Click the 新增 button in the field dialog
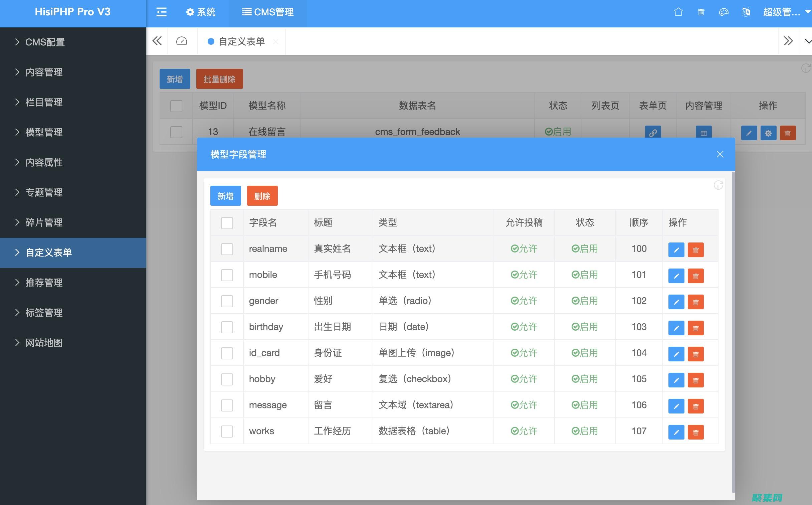This screenshot has width=812, height=505. tap(225, 196)
